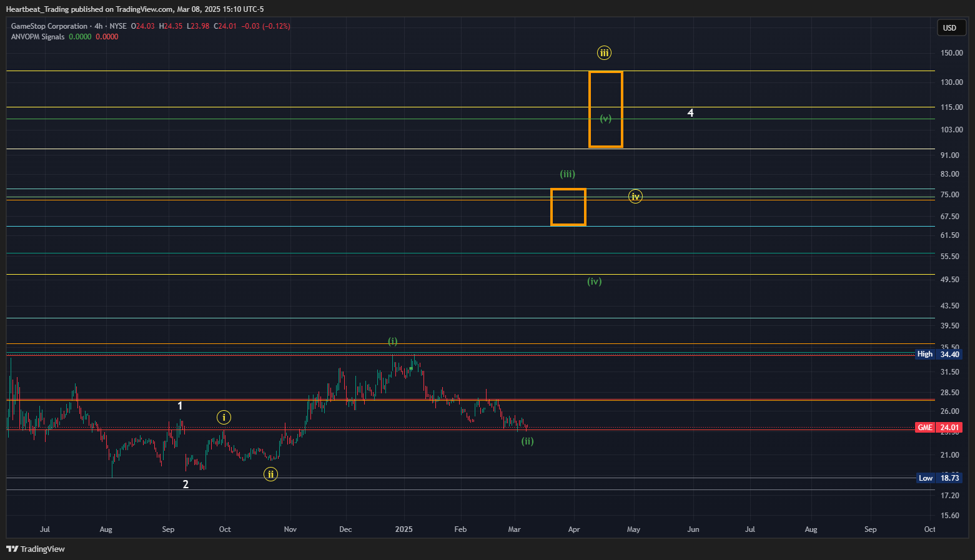Click 67.50 on the price axis

[950, 217]
